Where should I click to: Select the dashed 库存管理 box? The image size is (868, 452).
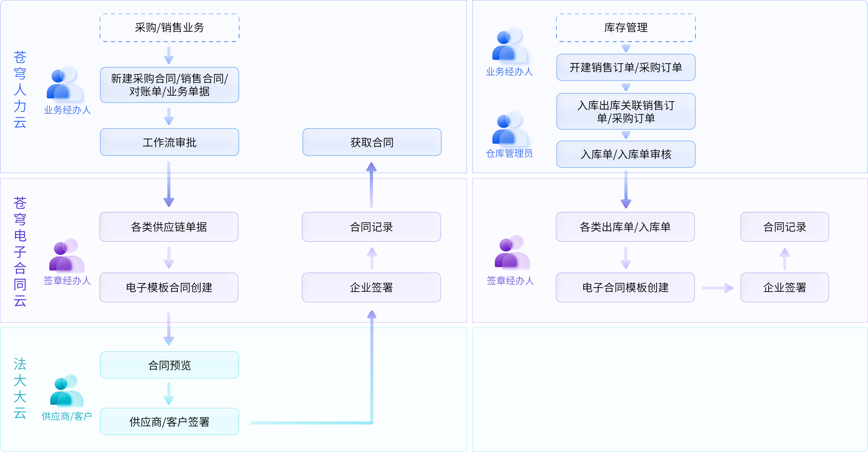[x=626, y=28]
